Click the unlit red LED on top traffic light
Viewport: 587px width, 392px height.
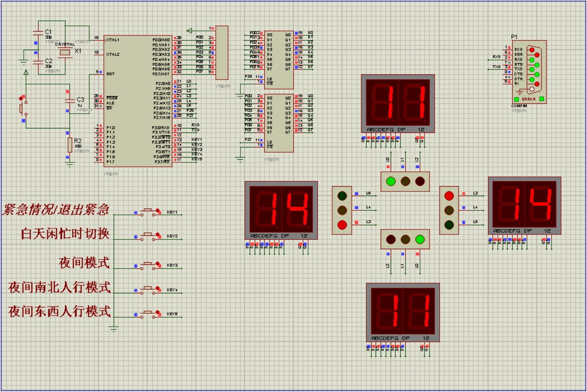coord(420,181)
